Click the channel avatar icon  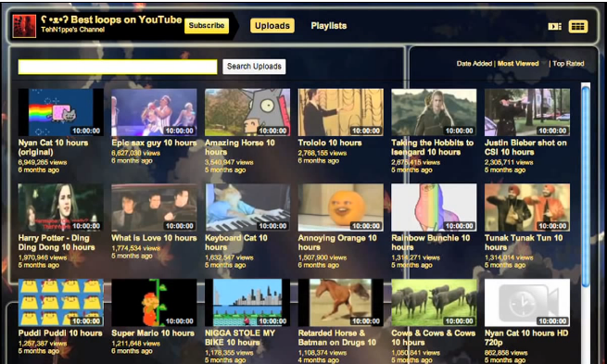pyautogui.click(x=24, y=26)
